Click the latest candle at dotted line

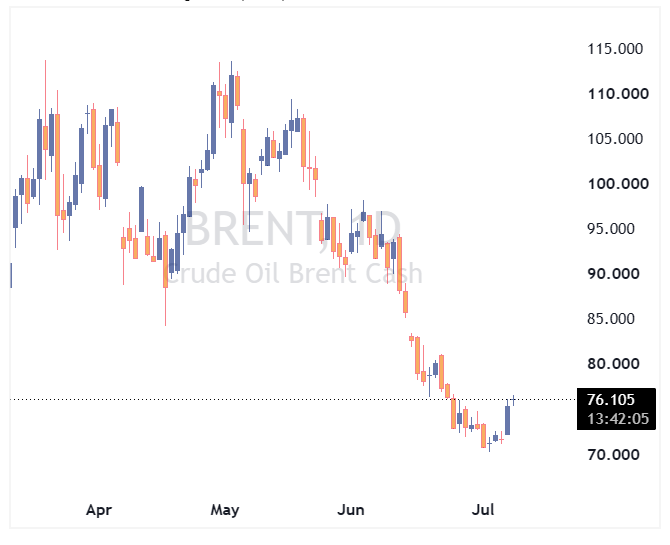point(513,400)
